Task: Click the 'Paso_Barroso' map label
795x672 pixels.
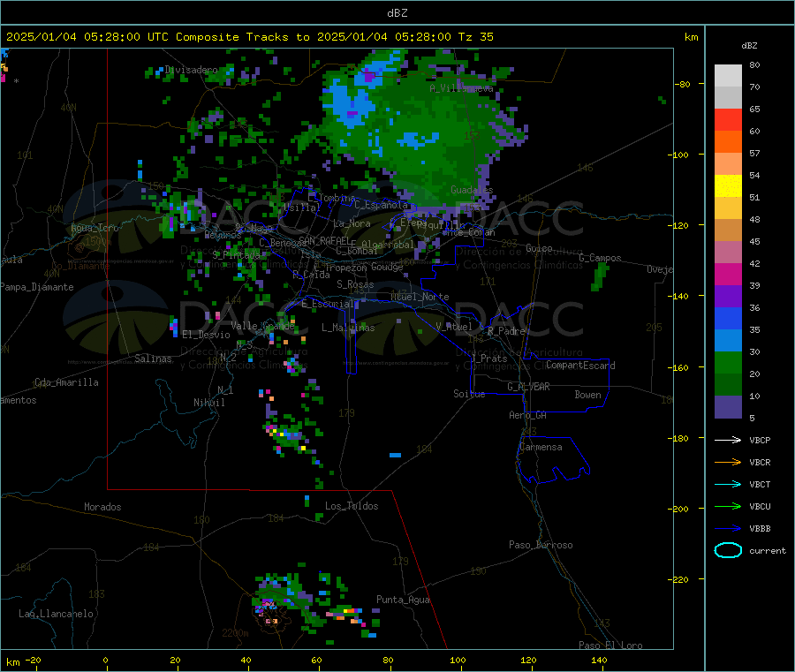Action: (541, 545)
